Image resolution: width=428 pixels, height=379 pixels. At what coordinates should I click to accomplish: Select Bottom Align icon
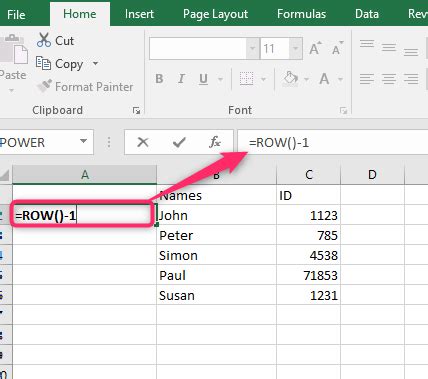[x=411, y=51]
